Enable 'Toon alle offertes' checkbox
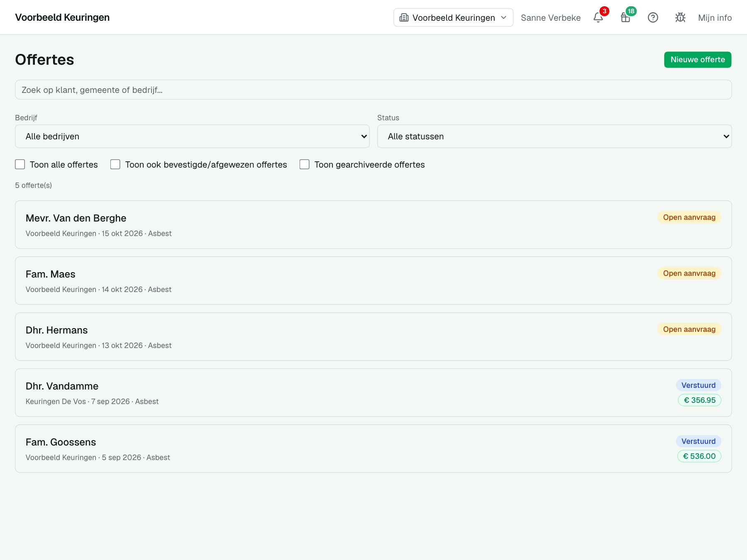Image resolution: width=747 pixels, height=560 pixels. tap(20, 164)
